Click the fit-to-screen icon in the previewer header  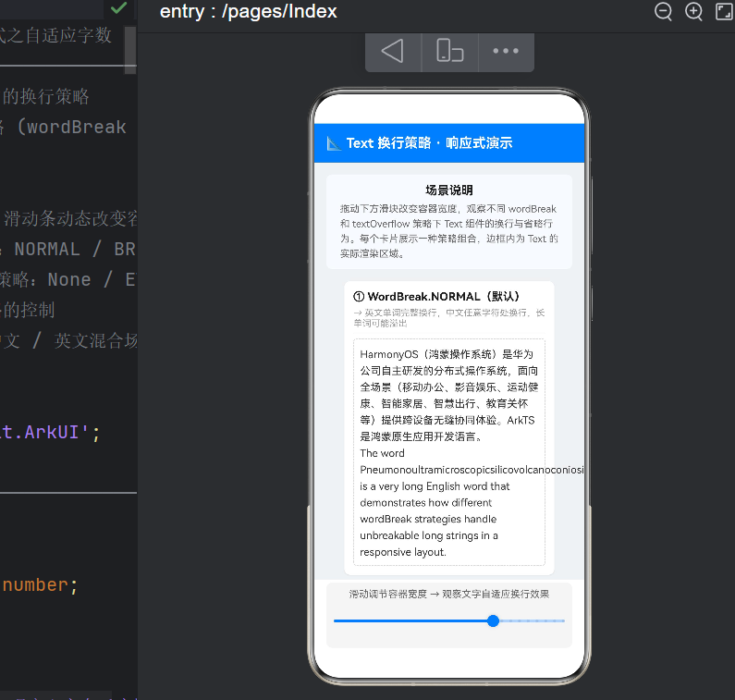[724, 11]
